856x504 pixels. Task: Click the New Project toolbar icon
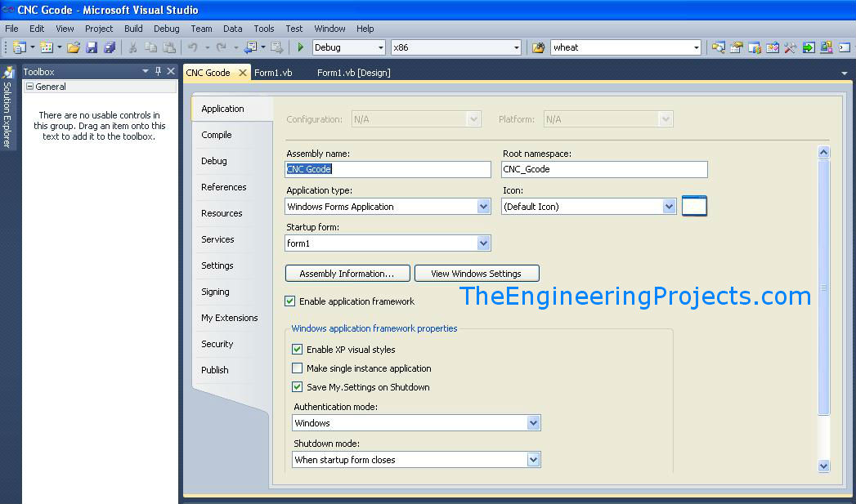point(20,47)
